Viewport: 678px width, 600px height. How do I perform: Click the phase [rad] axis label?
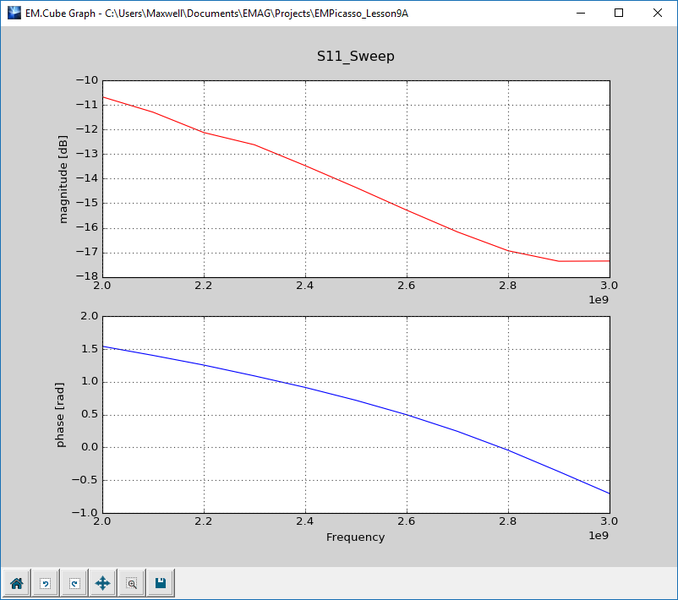coord(60,415)
